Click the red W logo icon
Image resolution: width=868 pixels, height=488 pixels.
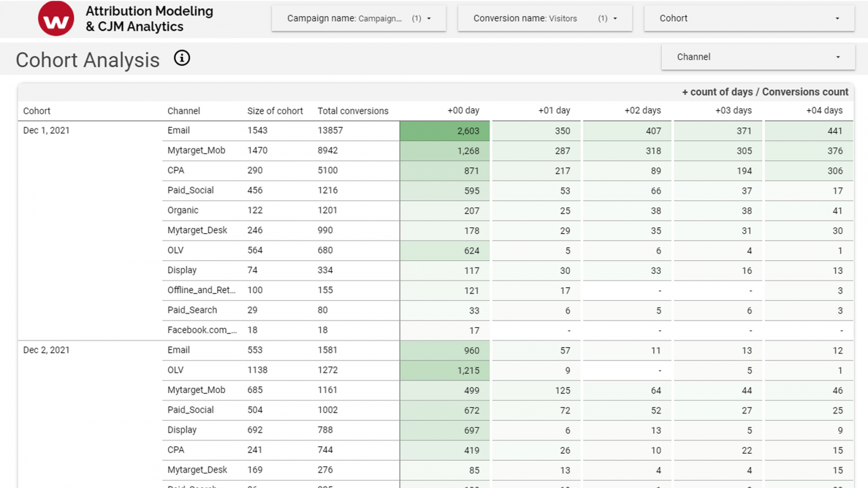pyautogui.click(x=56, y=19)
